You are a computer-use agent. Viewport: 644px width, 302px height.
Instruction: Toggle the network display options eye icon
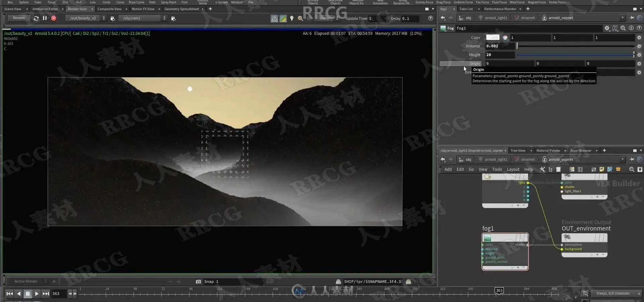point(640,169)
